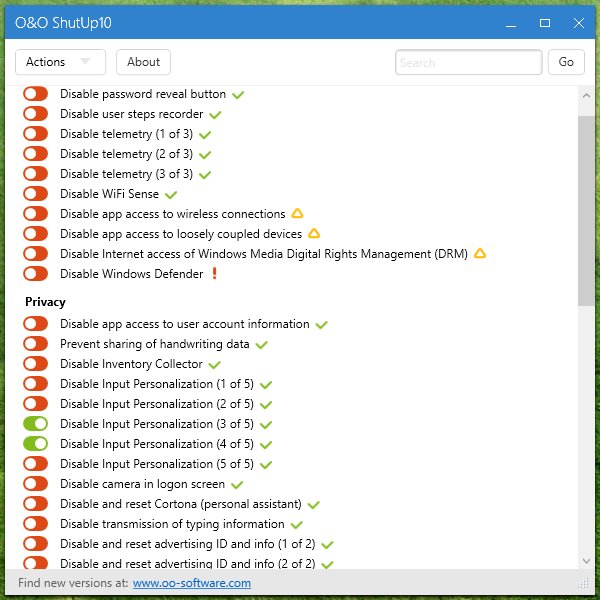Select 'Disable telemetry (2 of 3)' text
This screenshot has height=600, width=600.
[126, 154]
